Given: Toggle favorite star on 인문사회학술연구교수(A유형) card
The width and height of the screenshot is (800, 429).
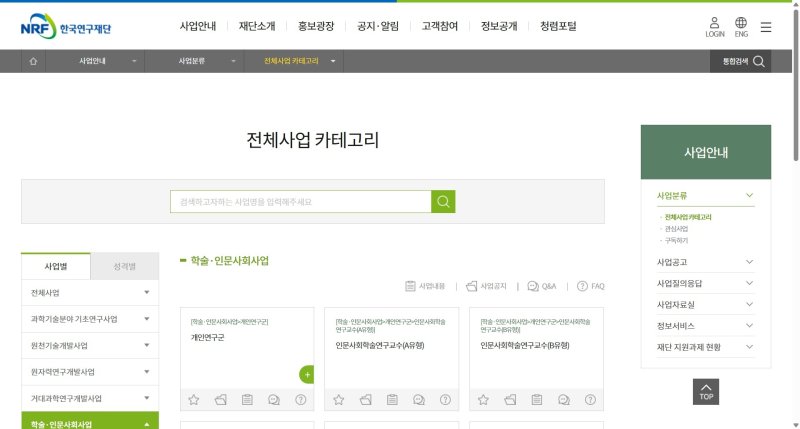Looking at the screenshot, I should tap(339, 400).
